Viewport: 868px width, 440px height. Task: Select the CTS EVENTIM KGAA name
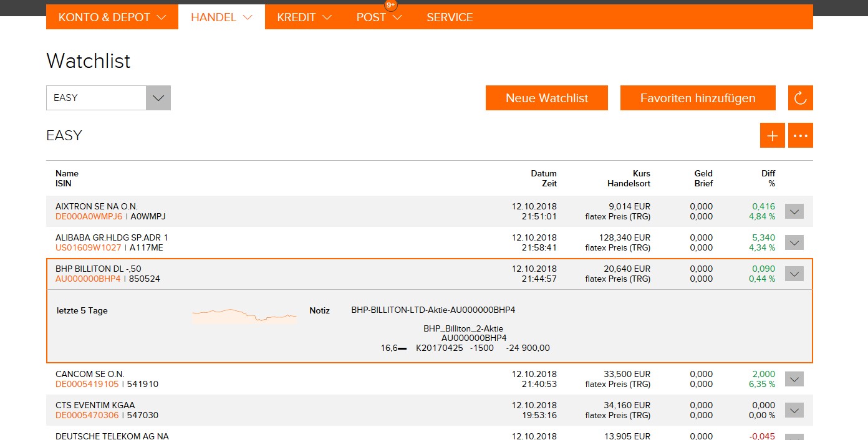[x=95, y=405]
